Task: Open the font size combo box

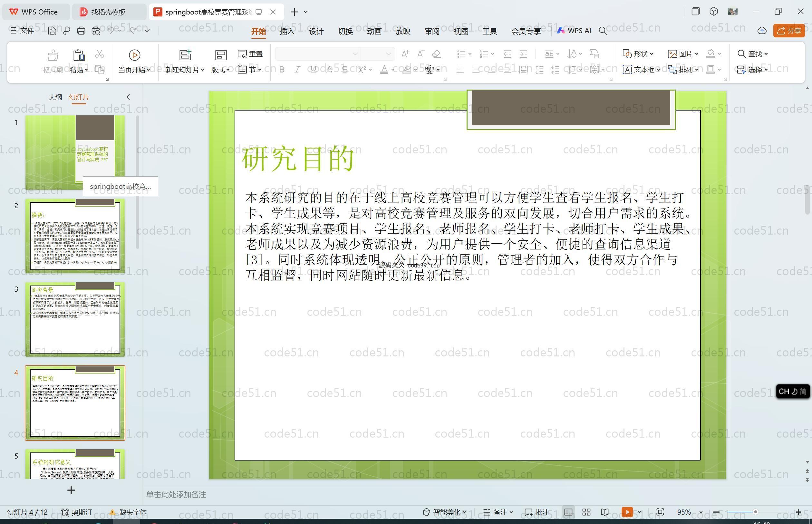Action: click(377, 54)
